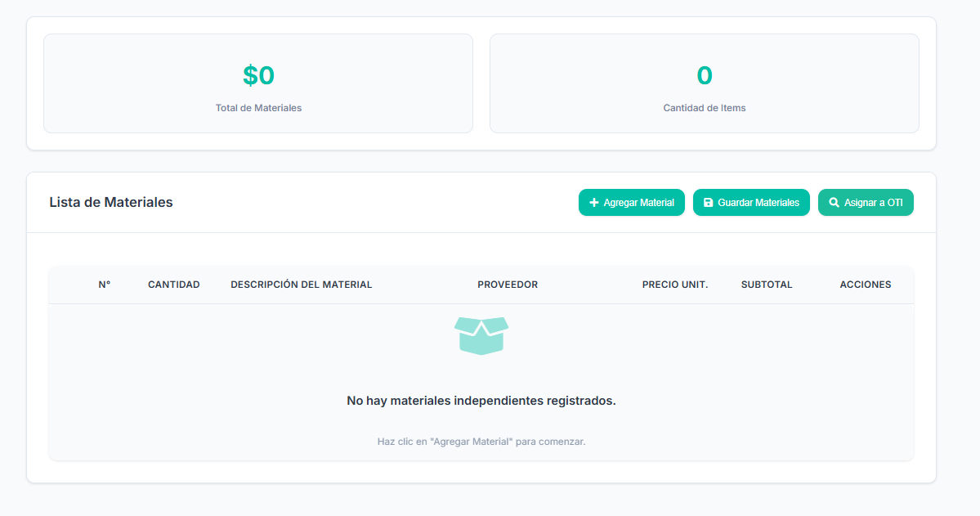Click the DESCRIPCIÓN DEL MATERIAL column header
Image resolution: width=980 pixels, height=516 pixels.
[301, 285]
